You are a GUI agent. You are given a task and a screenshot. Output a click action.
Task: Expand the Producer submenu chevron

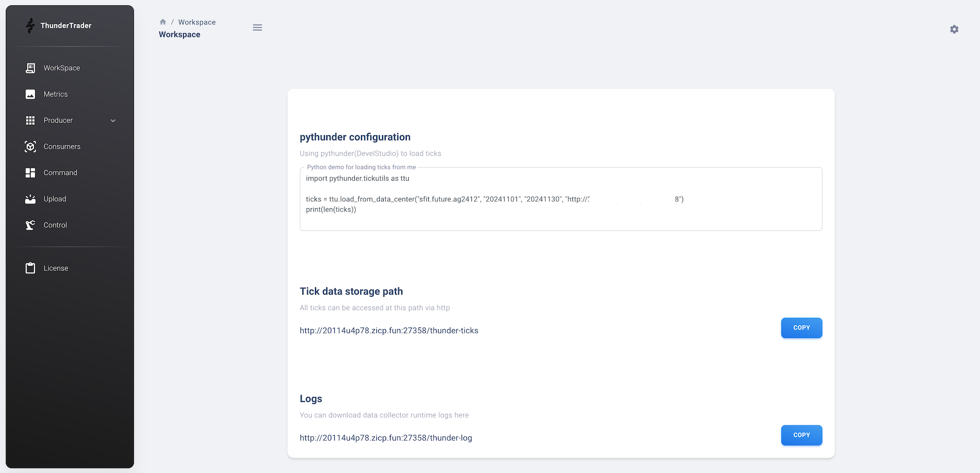(x=113, y=121)
